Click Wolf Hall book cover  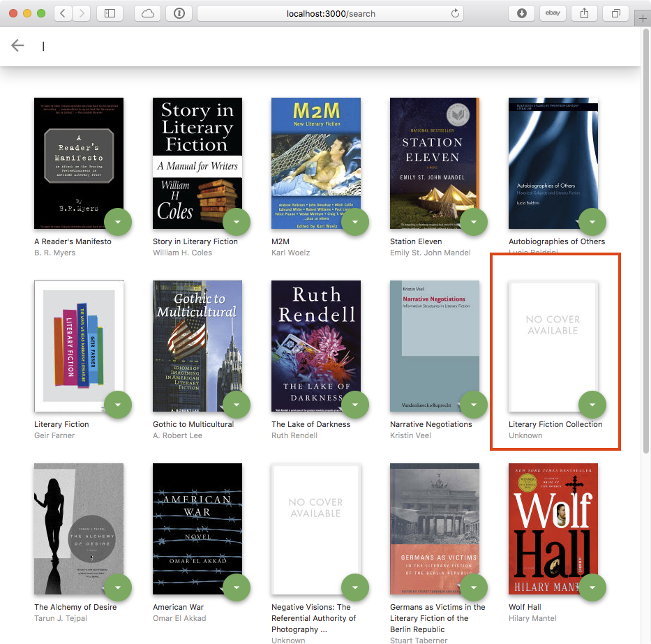pos(553,529)
